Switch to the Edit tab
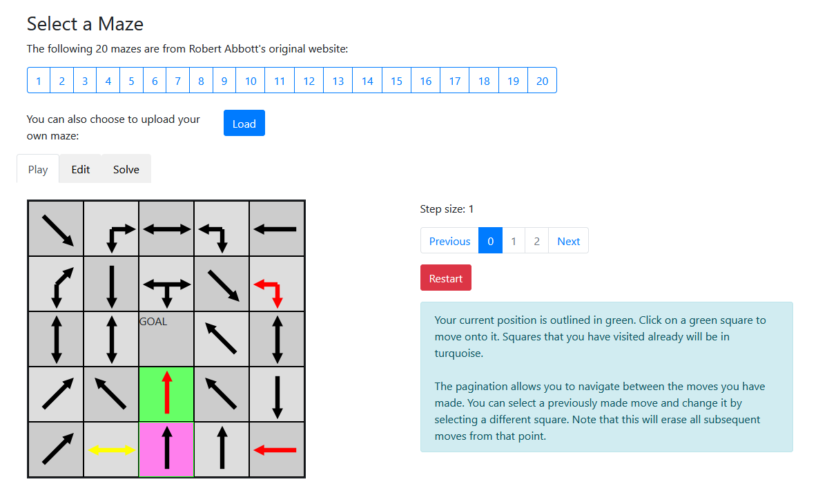Image resolution: width=827 pixels, height=504 pixels. [81, 169]
